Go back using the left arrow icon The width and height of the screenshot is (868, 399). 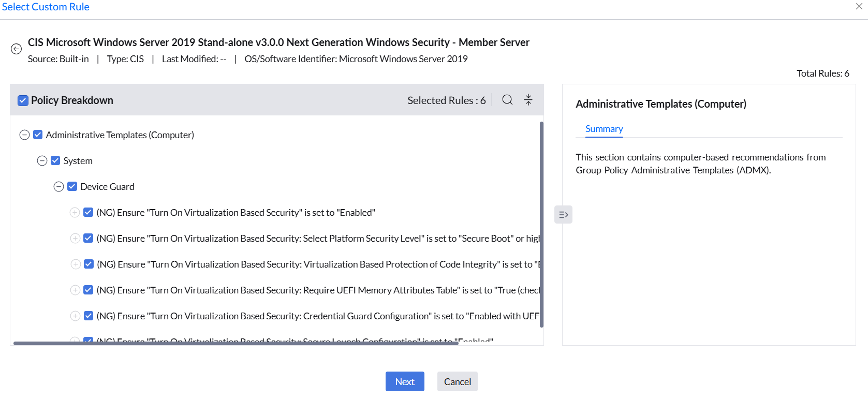click(x=17, y=49)
